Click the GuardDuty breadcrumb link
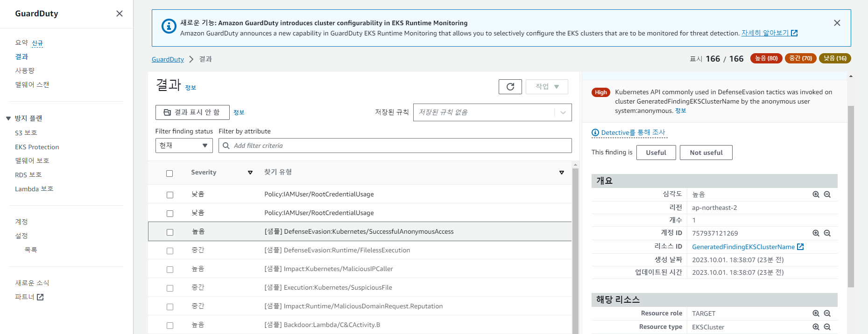868x334 pixels. tap(168, 59)
